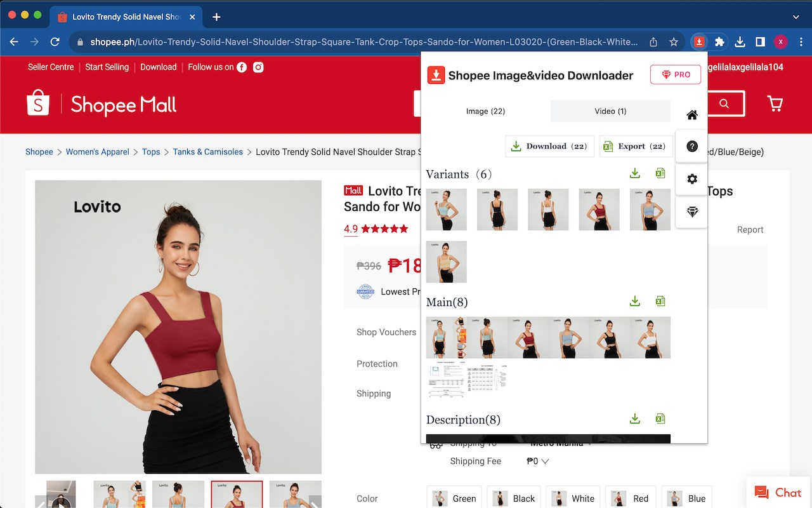The height and width of the screenshot is (508, 812).
Task: Click the Download (22) button
Action: click(549, 146)
